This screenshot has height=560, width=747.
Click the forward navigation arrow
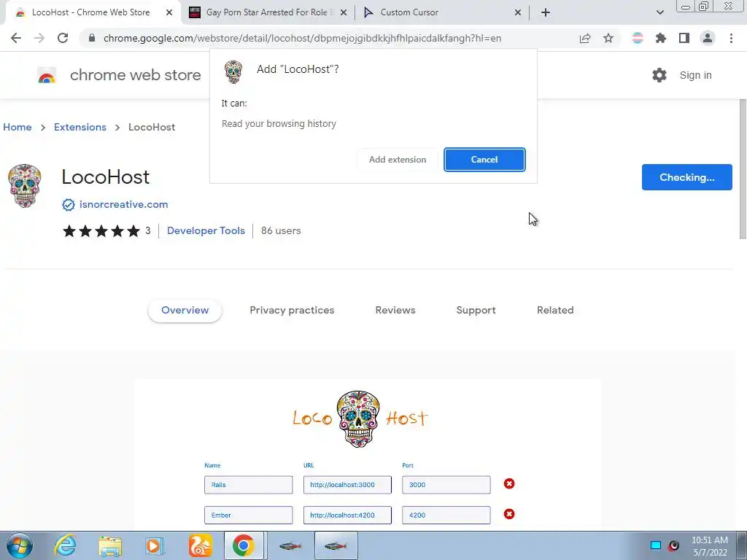click(x=39, y=38)
